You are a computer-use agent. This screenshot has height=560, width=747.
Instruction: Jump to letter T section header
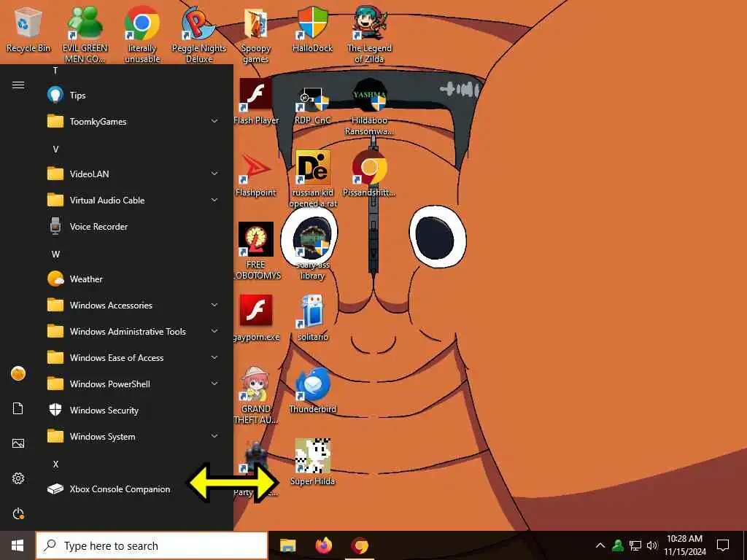[x=55, y=71]
